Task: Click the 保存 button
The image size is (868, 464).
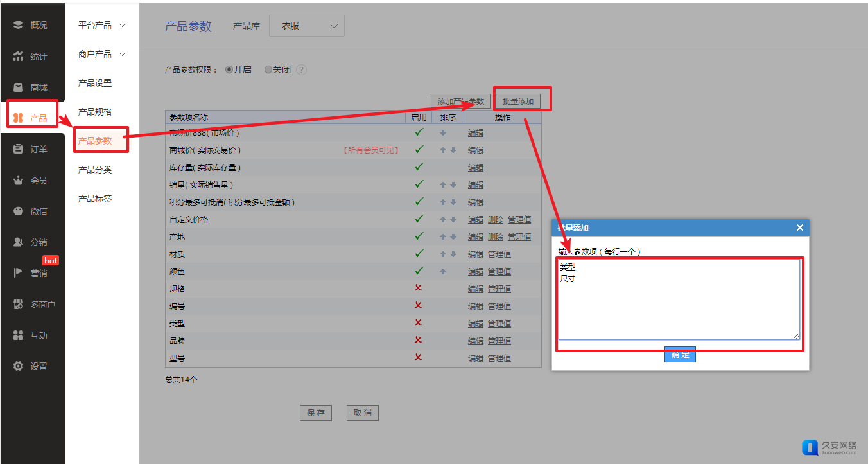Action: point(316,413)
